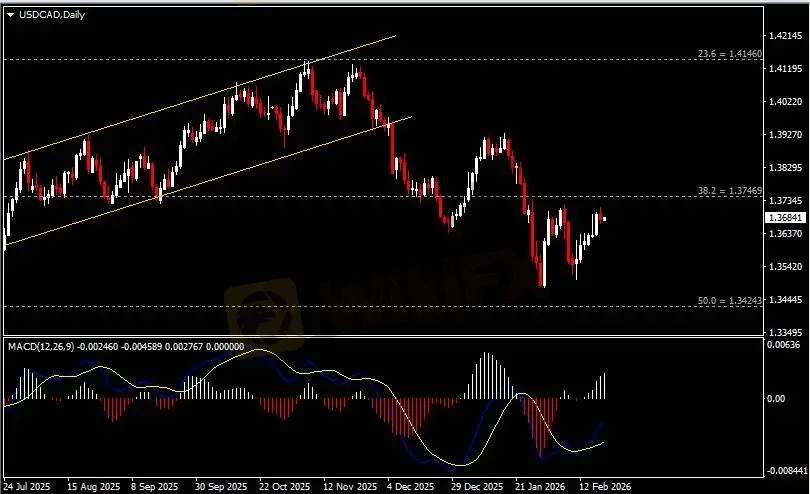Click the 0.00 MACD zero level label

[x=777, y=398]
